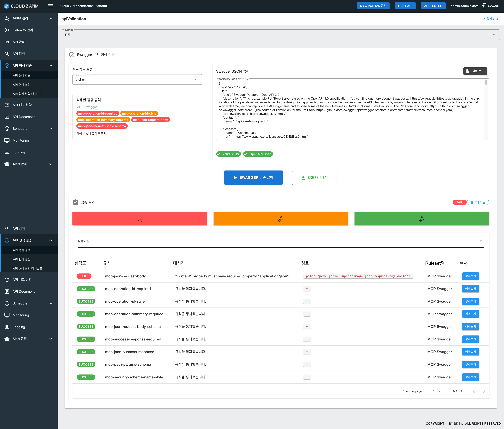Screen dimensions: 504x429
Task: Click the hamburger menu icon in header
Action: (x=50, y=6)
